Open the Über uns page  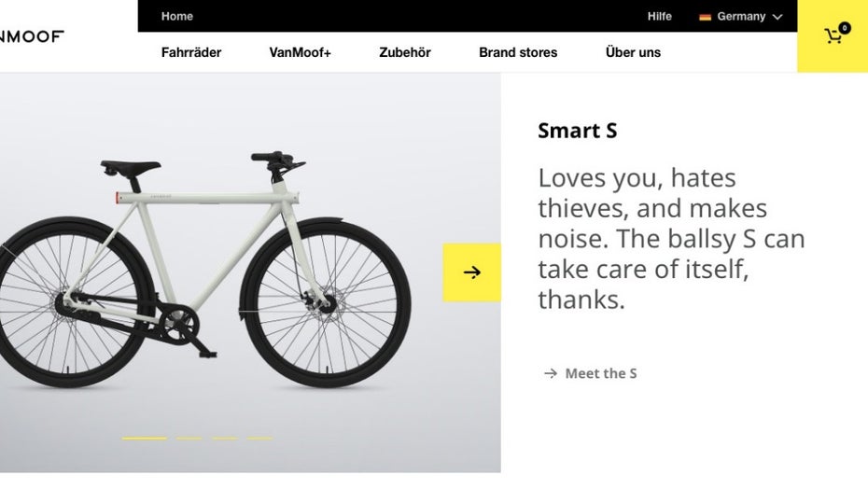point(633,52)
